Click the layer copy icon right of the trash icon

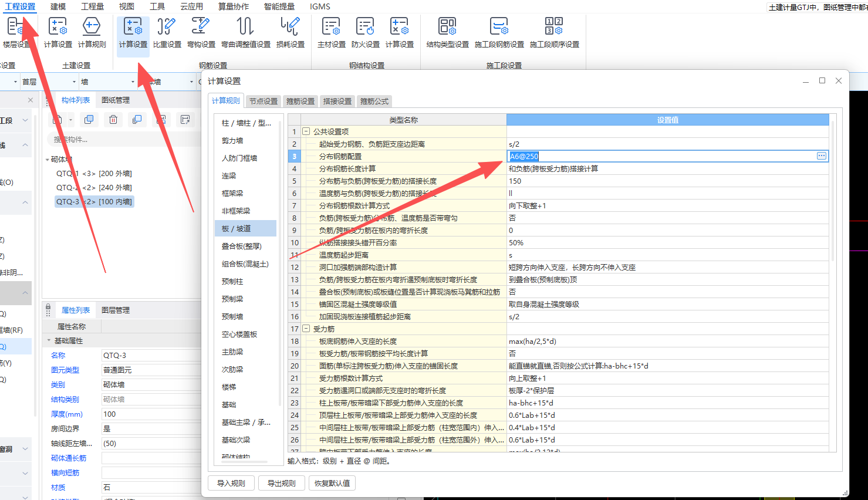click(137, 120)
